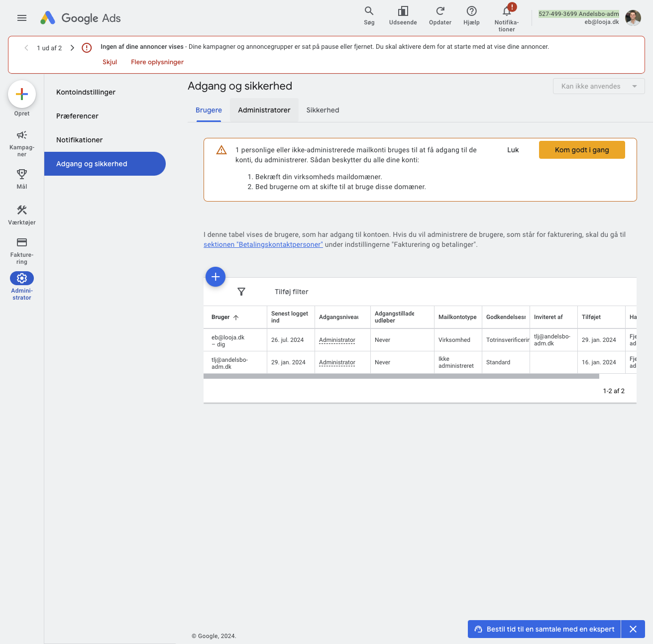Click the Tilføjet column header
653x644 pixels.
point(601,317)
